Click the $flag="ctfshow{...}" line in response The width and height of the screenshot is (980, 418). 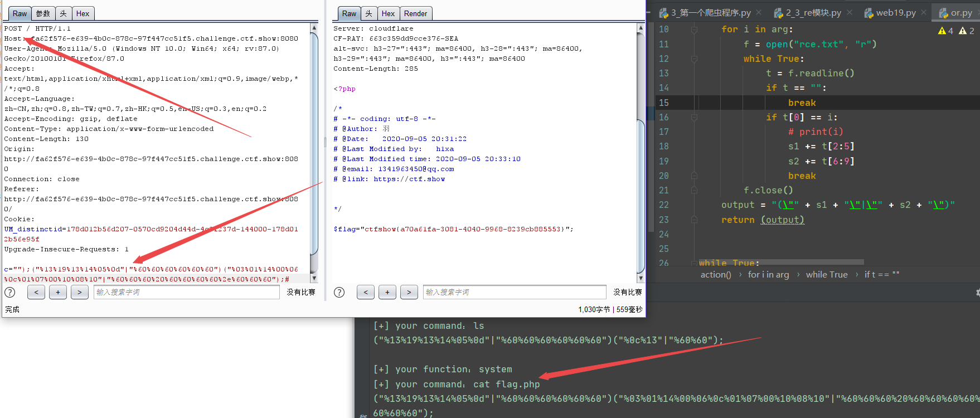pyautogui.click(x=453, y=229)
